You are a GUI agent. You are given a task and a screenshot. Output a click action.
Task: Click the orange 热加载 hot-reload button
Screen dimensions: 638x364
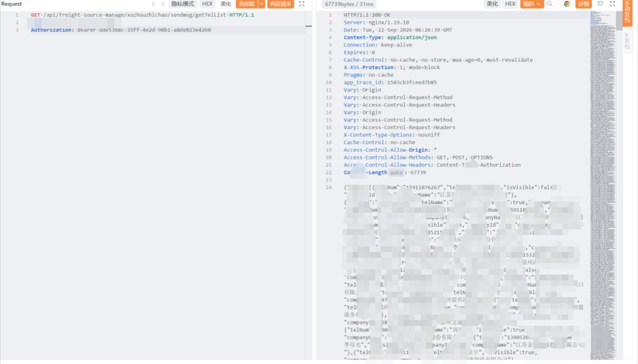(x=247, y=4)
